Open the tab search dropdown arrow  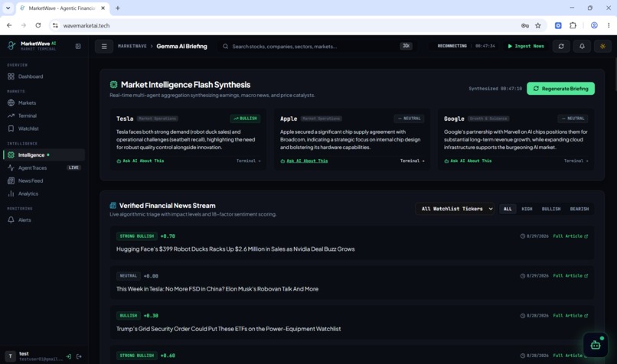tap(8, 8)
